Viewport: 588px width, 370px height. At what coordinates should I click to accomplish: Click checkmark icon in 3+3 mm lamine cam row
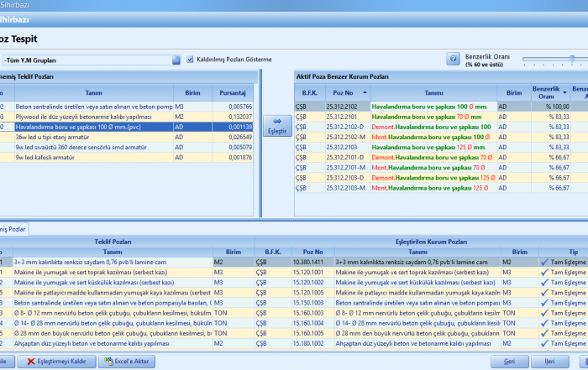(544, 263)
